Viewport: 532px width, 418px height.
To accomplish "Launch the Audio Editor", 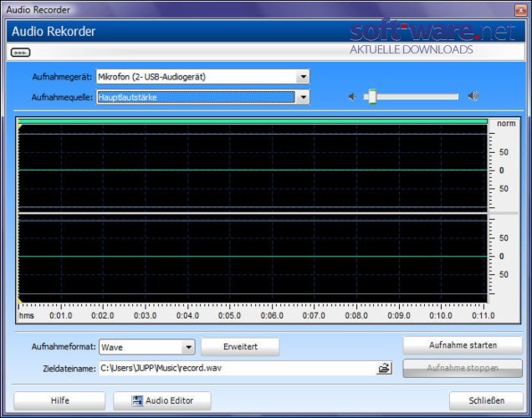I will coord(162,400).
